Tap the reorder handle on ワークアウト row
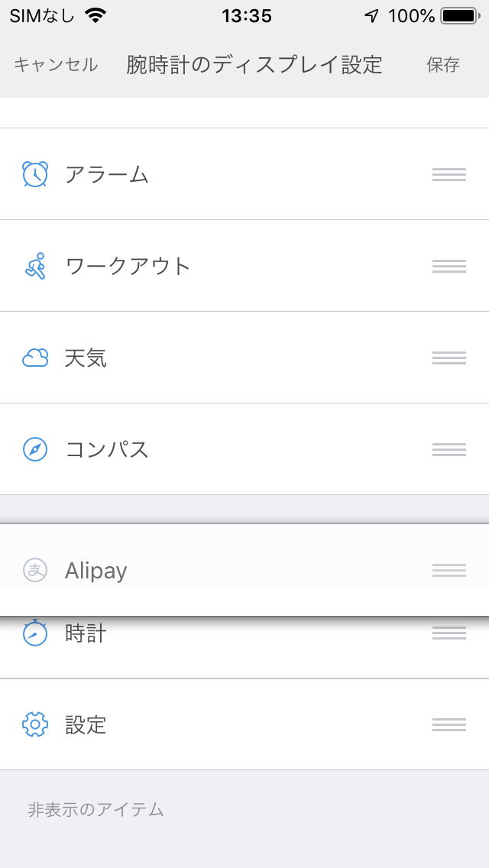Image resolution: width=489 pixels, height=868 pixels. 449,266
